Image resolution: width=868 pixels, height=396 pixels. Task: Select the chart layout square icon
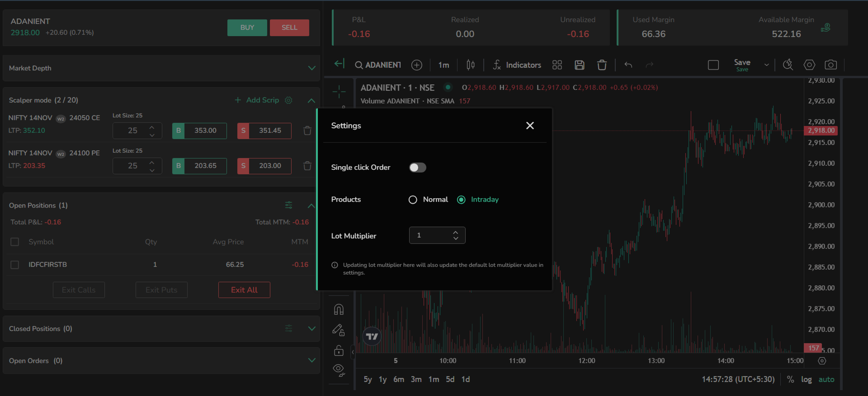tap(713, 65)
